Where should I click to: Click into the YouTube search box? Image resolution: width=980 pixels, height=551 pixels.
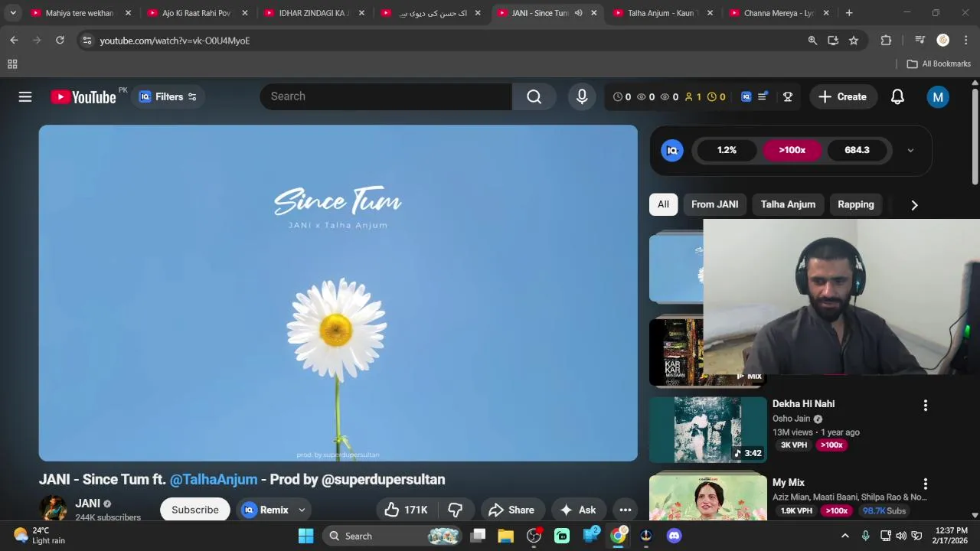pyautogui.click(x=386, y=96)
